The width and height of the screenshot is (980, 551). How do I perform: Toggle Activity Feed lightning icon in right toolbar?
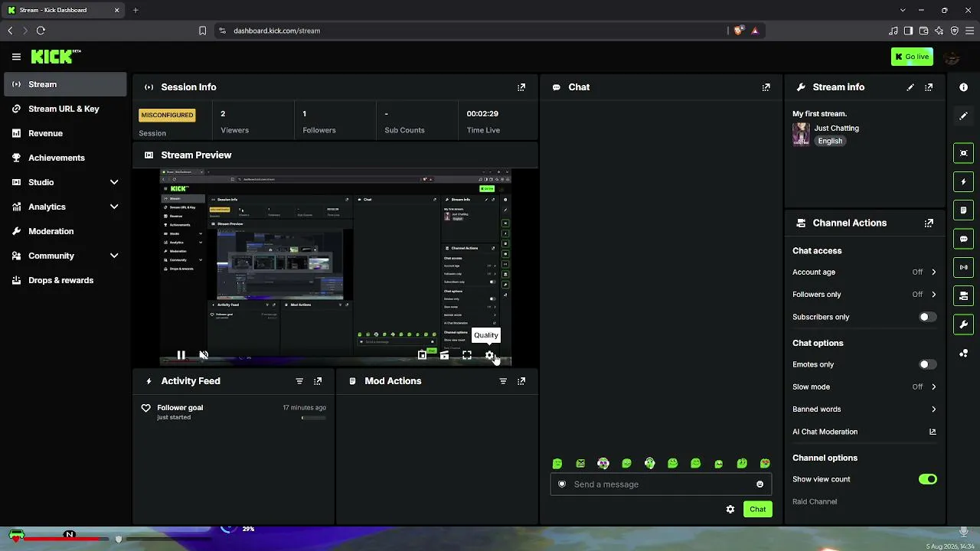click(x=964, y=181)
